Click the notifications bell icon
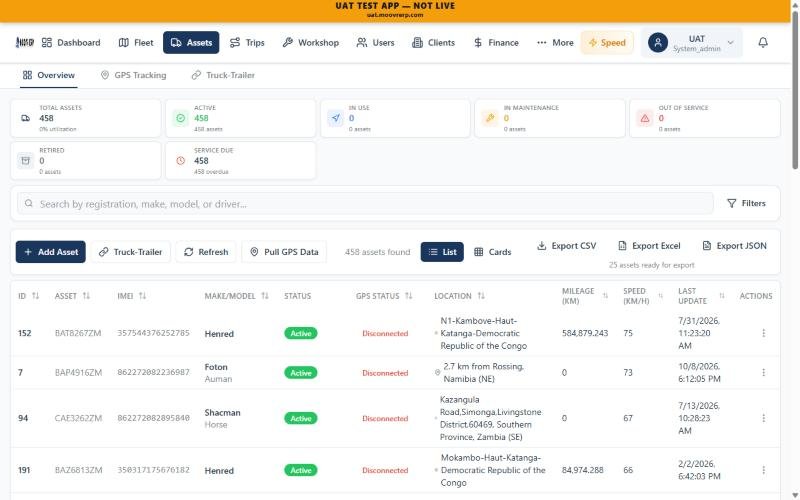Image resolution: width=800 pixels, height=500 pixels. [x=763, y=42]
